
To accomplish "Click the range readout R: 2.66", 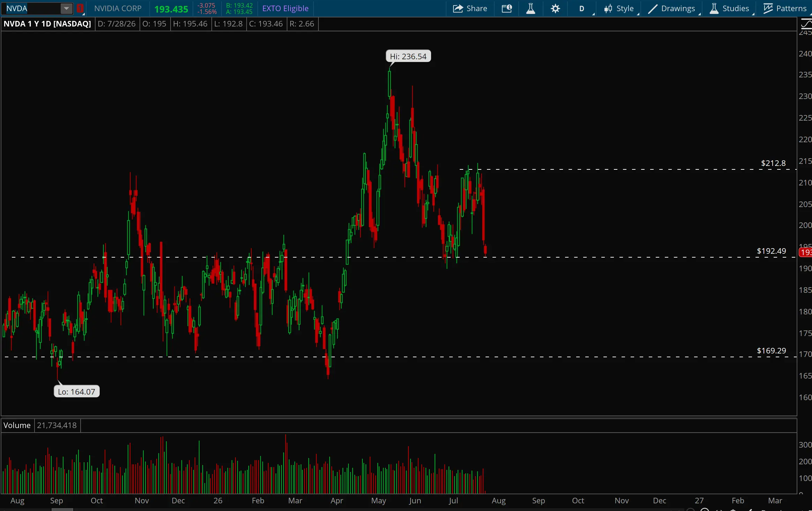I will click(x=302, y=24).
